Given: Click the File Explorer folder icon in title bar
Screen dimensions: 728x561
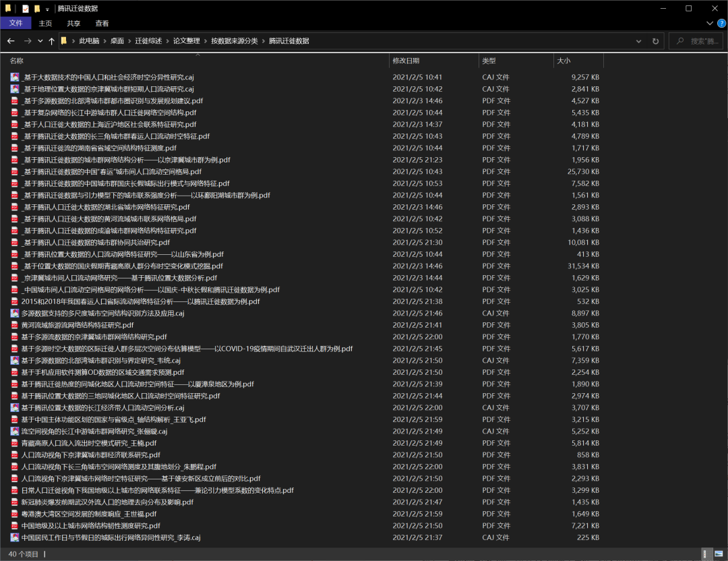Looking at the screenshot, I should coord(8,8).
